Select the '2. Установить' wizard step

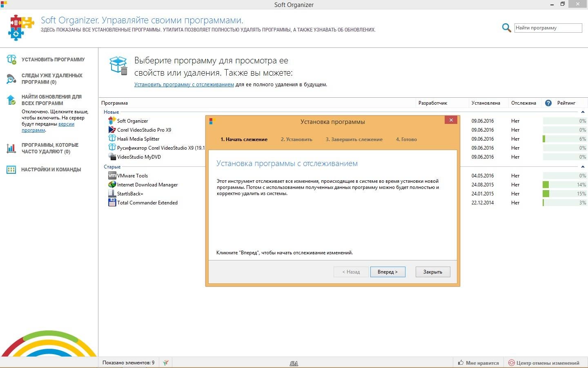tap(296, 139)
